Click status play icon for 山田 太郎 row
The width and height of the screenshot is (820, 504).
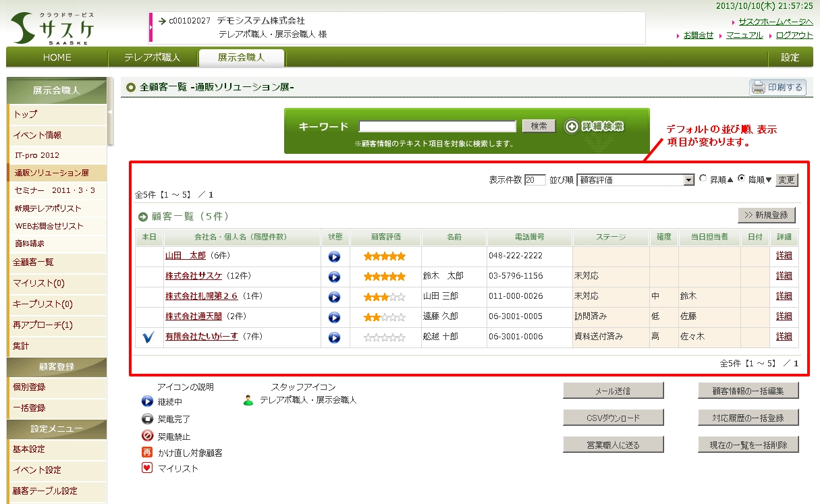(334, 256)
